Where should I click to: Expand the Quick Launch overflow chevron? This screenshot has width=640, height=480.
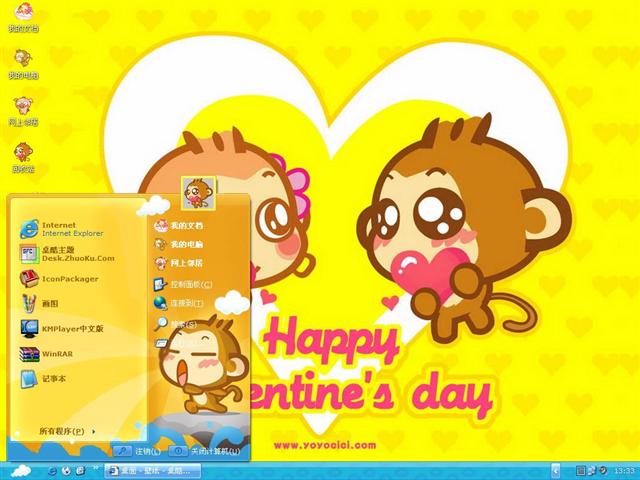coord(96,468)
